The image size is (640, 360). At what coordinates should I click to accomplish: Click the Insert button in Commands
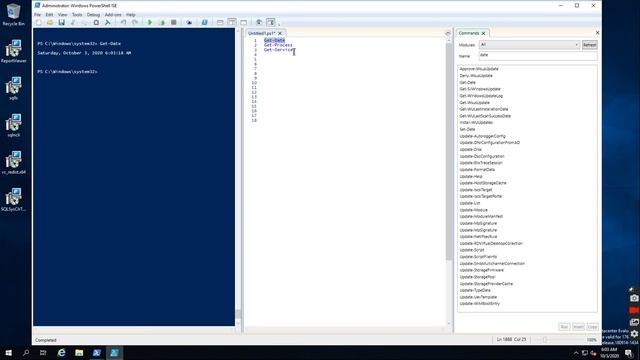coord(578,327)
